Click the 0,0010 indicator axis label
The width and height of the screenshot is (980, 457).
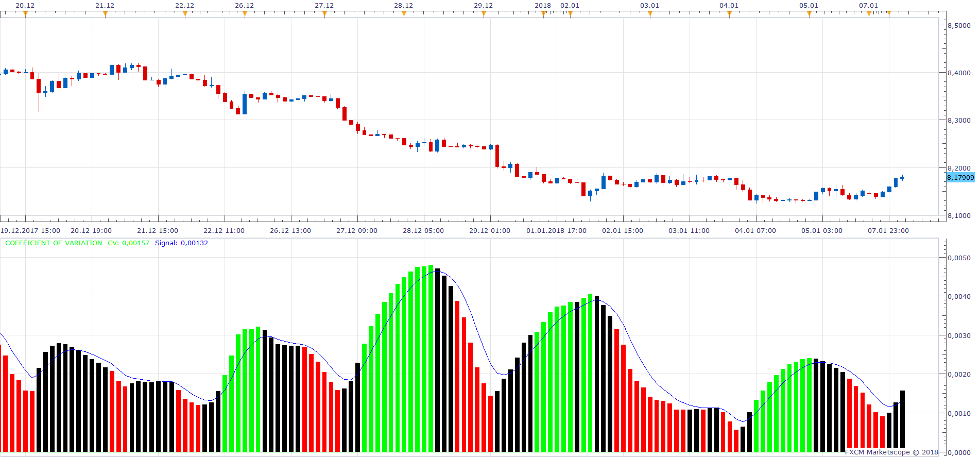click(x=959, y=413)
